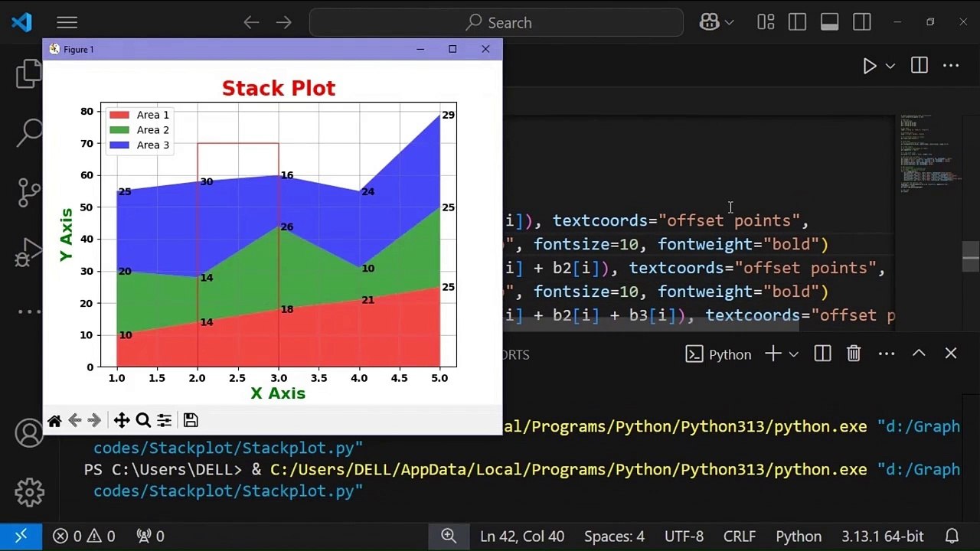The width and height of the screenshot is (980, 551).
Task: Click the Area 3 blue legend swatch
Action: tap(119, 145)
